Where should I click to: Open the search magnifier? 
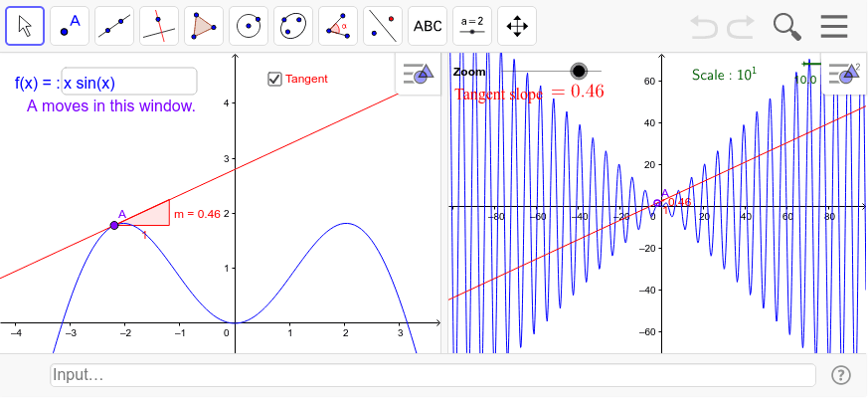pos(787,27)
